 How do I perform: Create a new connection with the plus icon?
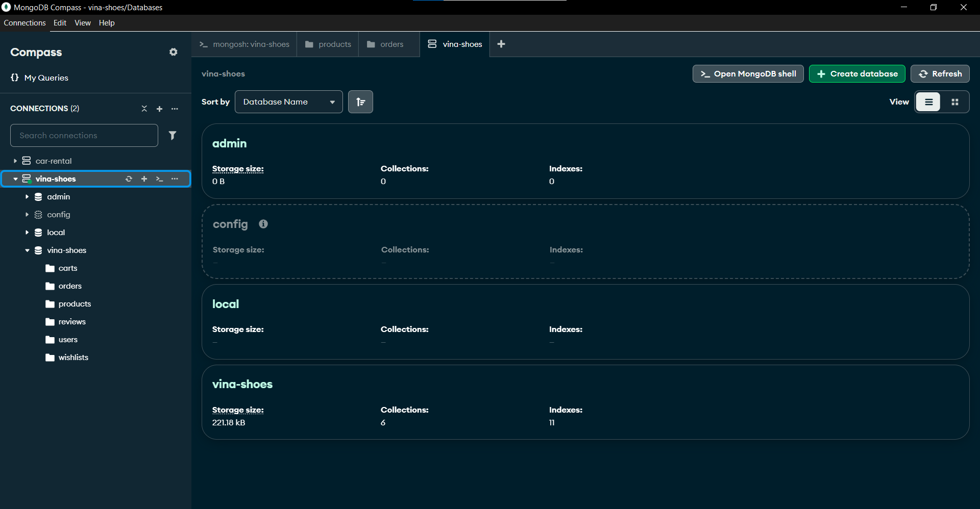pyautogui.click(x=159, y=109)
